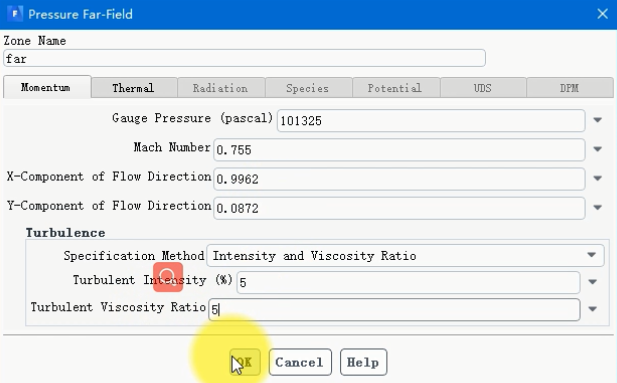Close the Pressure Far-Field dialog
The width and height of the screenshot is (617, 383).
pos(602,14)
